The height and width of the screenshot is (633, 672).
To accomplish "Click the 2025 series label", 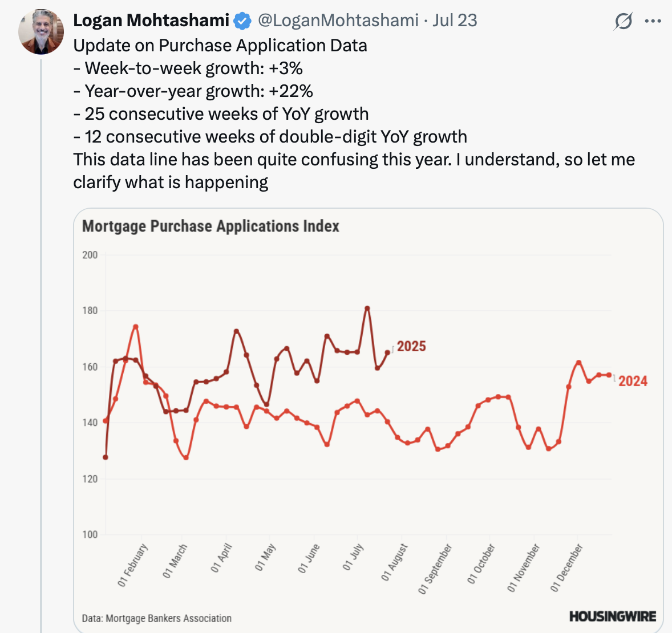I will tap(411, 346).
